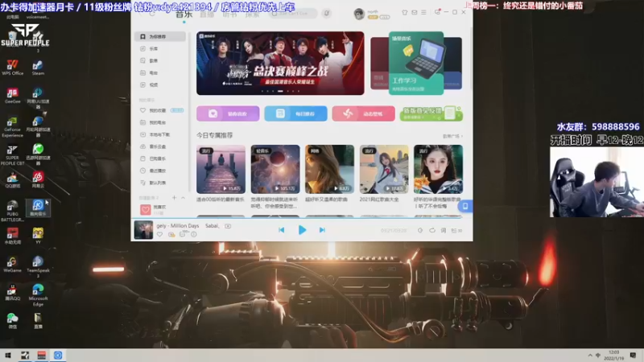Click the download icon under song title
This screenshot has height=362, width=644.
(x=171, y=234)
